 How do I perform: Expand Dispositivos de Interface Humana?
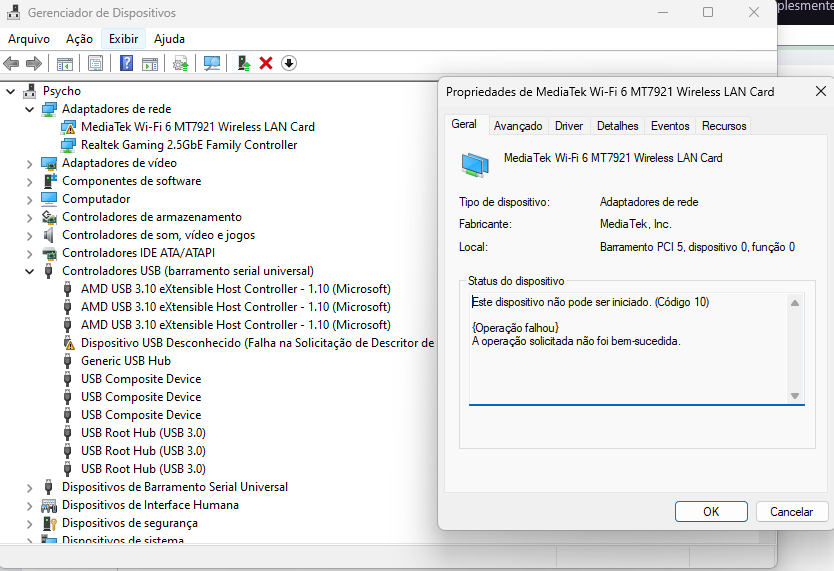[30, 506]
